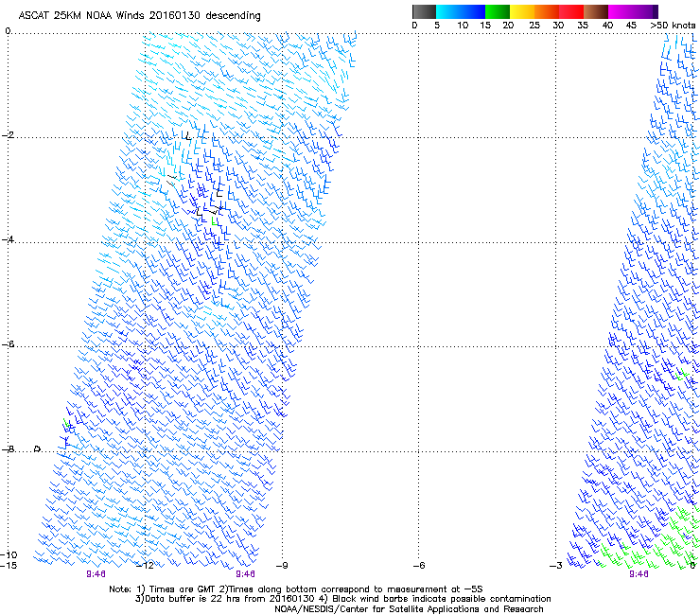This screenshot has width=700, height=615.
Task: Click the 'NOAA/NESDIS/Center for Satellite Applications and Research' credit
Action: [409, 609]
